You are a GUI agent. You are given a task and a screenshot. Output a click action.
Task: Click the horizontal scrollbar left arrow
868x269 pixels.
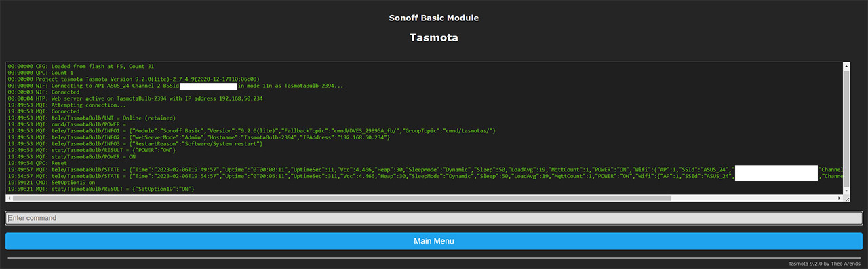[9, 198]
